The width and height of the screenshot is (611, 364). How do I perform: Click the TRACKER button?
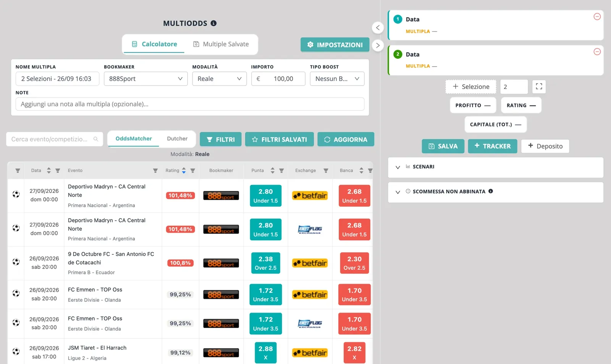pyautogui.click(x=493, y=146)
